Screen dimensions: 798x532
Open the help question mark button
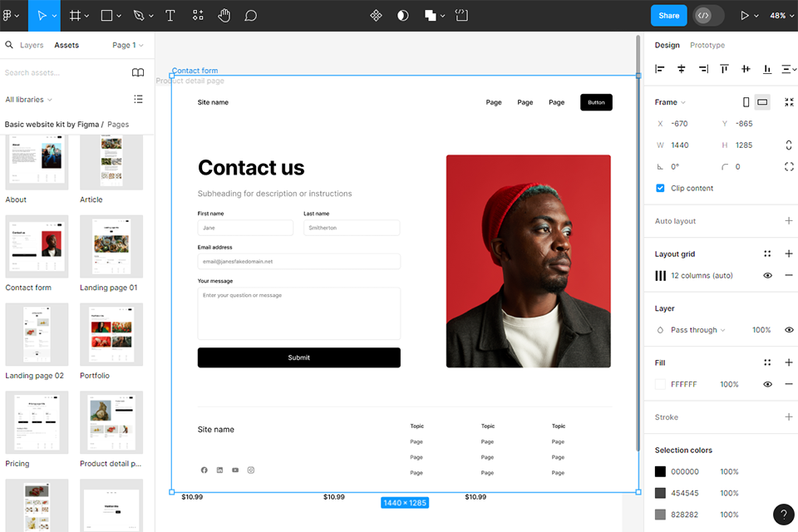(x=784, y=515)
